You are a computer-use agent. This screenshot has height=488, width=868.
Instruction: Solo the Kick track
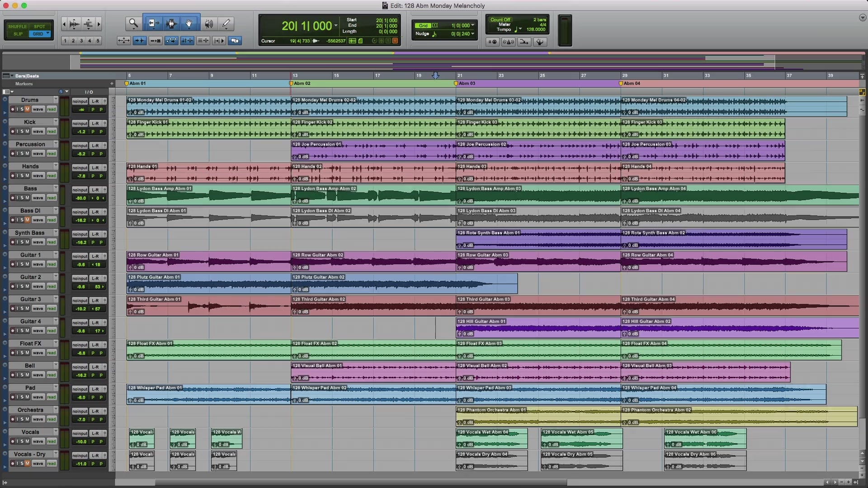(22, 131)
